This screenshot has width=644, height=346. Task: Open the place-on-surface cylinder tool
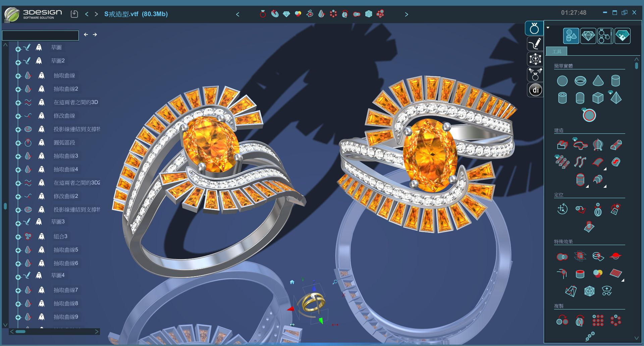[x=589, y=227]
